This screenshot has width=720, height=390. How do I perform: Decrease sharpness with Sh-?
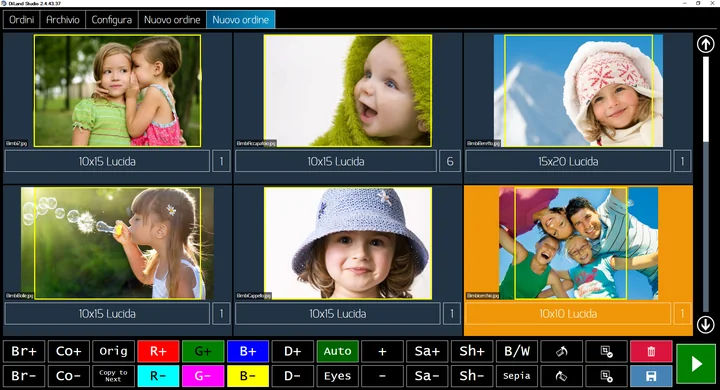(x=472, y=376)
